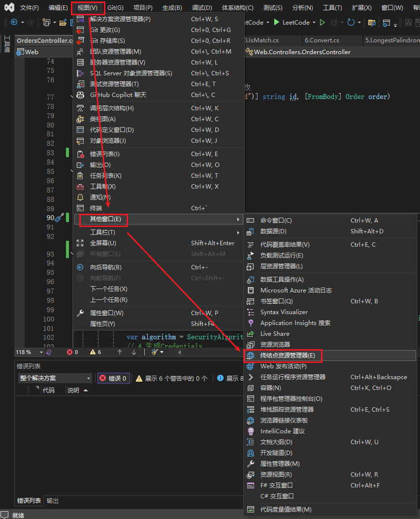Open 容器(N) entry
Viewport: 420px width, 519px height.
(330, 388)
